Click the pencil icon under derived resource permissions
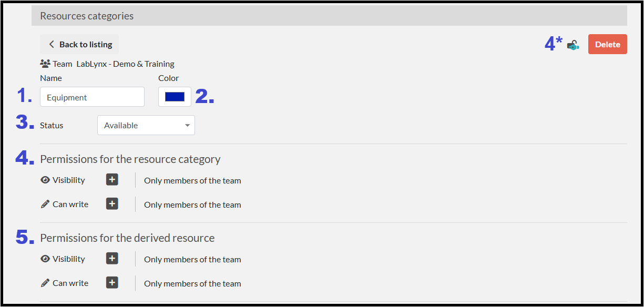Image resolution: width=644 pixels, height=307 pixels. tap(45, 283)
